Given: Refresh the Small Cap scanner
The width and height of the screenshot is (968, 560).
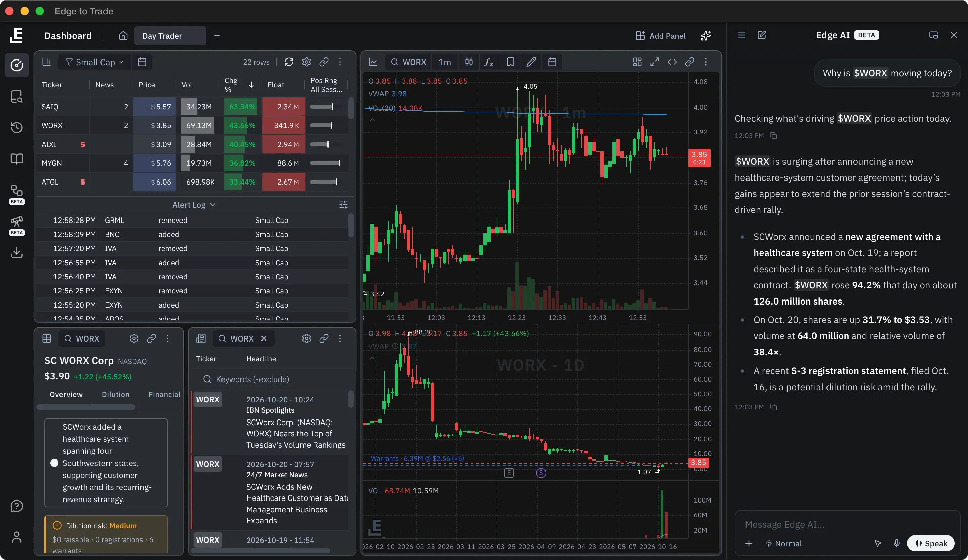Looking at the screenshot, I should 289,62.
